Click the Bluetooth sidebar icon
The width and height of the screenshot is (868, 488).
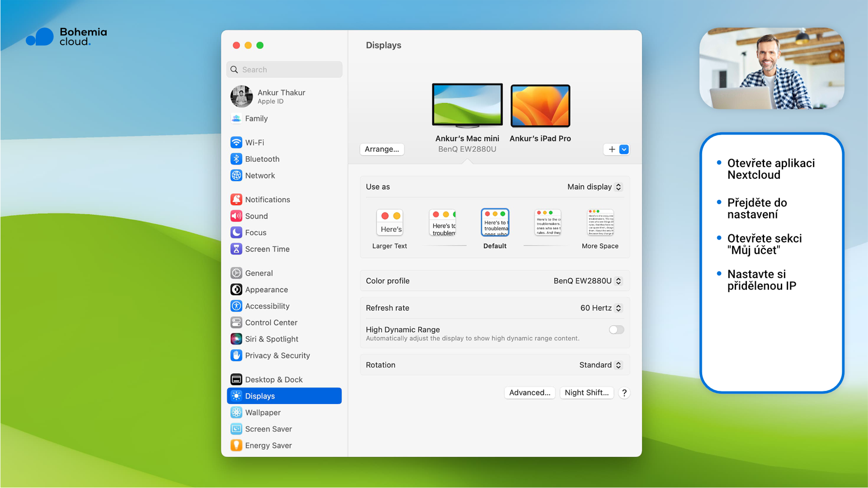(x=236, y=159)
